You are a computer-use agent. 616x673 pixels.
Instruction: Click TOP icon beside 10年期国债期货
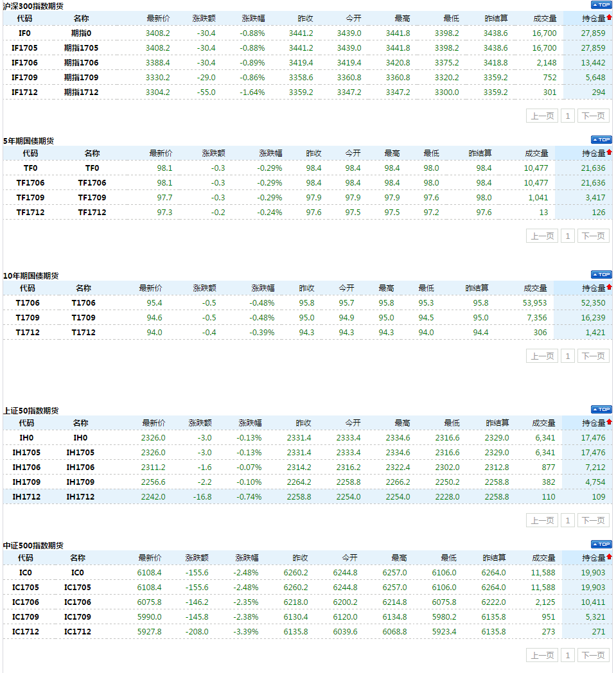point(601,274)
